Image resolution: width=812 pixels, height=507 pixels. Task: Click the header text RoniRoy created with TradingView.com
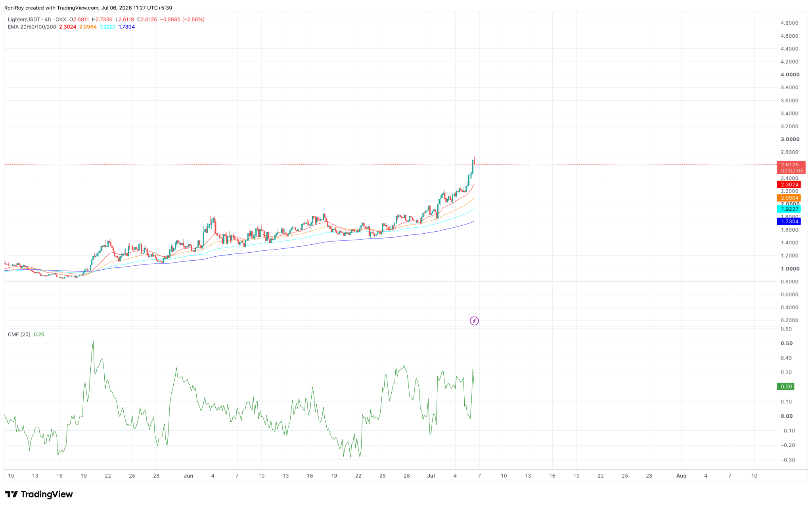[x=52, y=8]
